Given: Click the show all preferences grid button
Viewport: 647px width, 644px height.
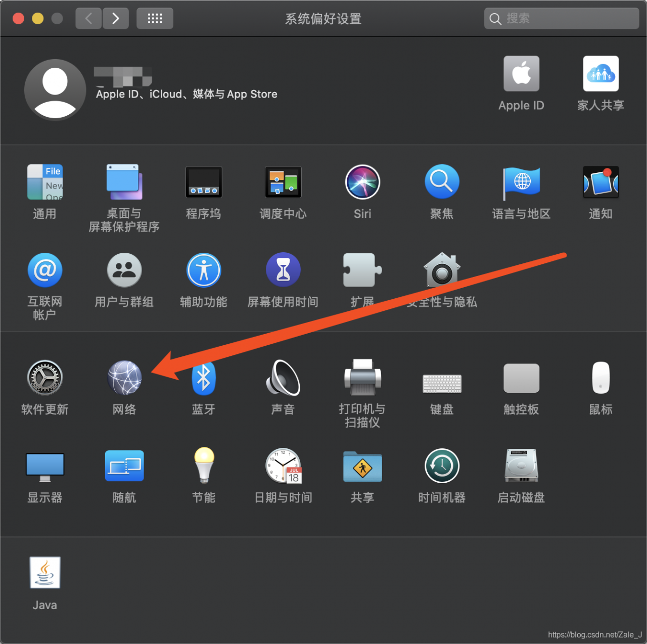Looking at the screenshot, I should 155,18.
